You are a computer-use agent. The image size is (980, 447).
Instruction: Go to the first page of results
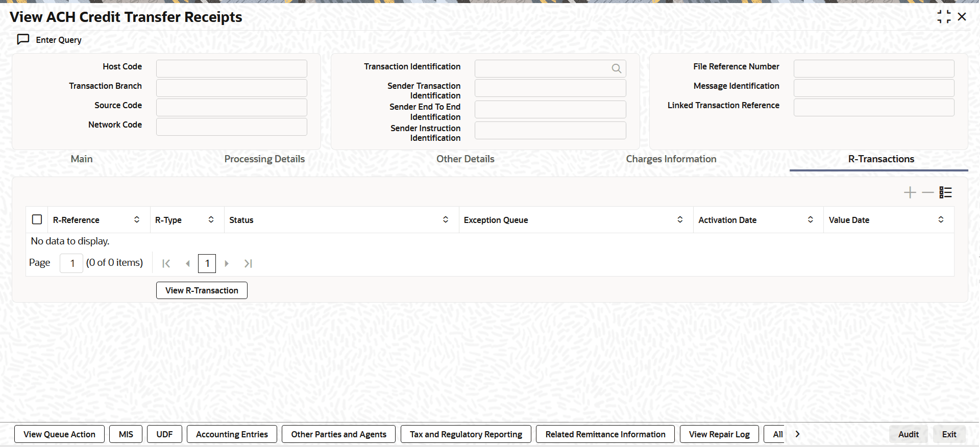[166, 263]
